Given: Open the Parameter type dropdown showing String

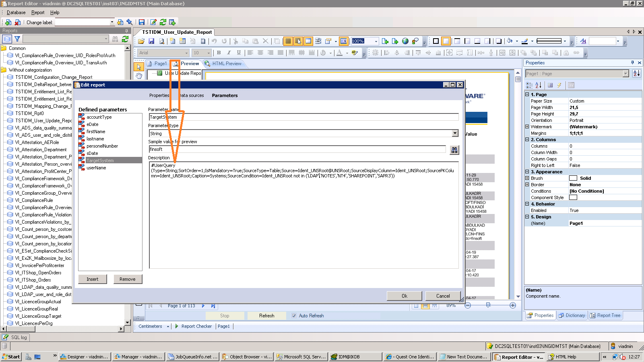Looking at the screenshot, I should click(455, 134).
